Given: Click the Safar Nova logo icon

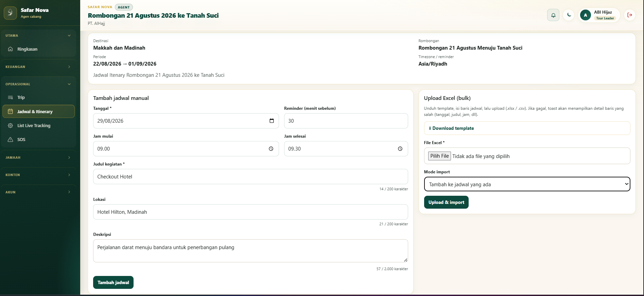Looking at the screenshot, I should 10,13.
